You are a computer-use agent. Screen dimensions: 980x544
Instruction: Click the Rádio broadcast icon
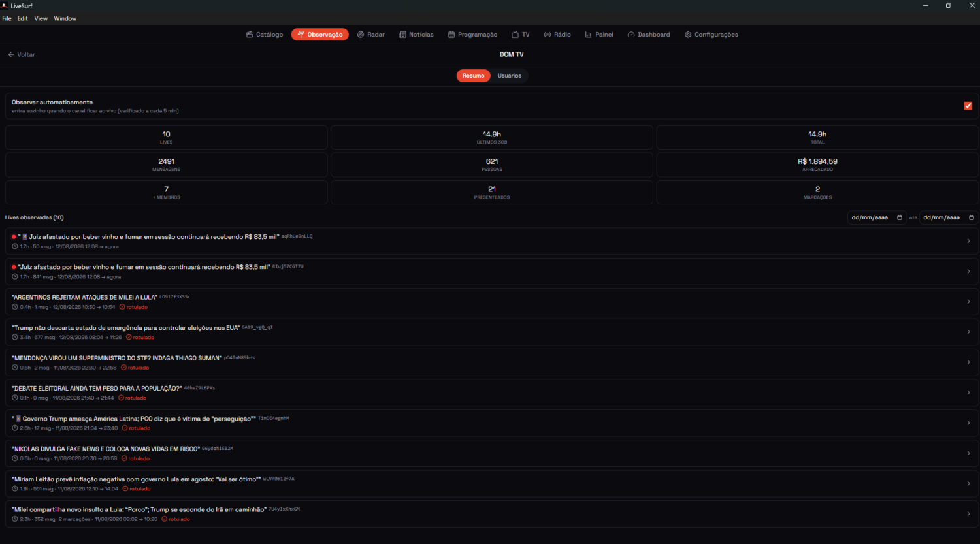point(547,35)
